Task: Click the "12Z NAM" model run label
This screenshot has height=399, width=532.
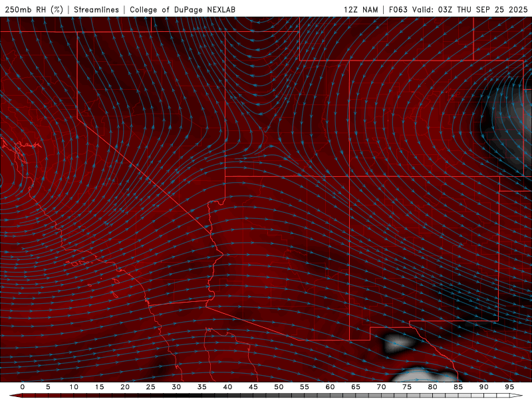Action: click(x=360, y=9)
